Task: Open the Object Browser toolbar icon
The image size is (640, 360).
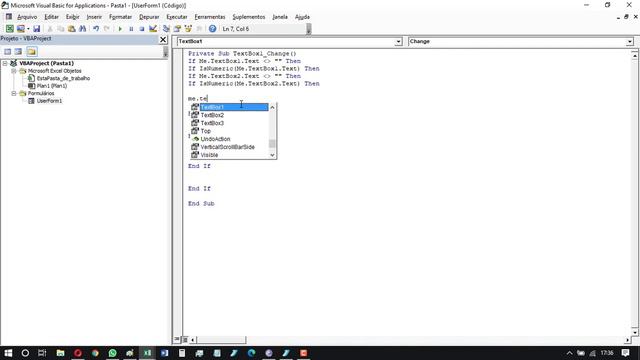Action: [188, 29]
